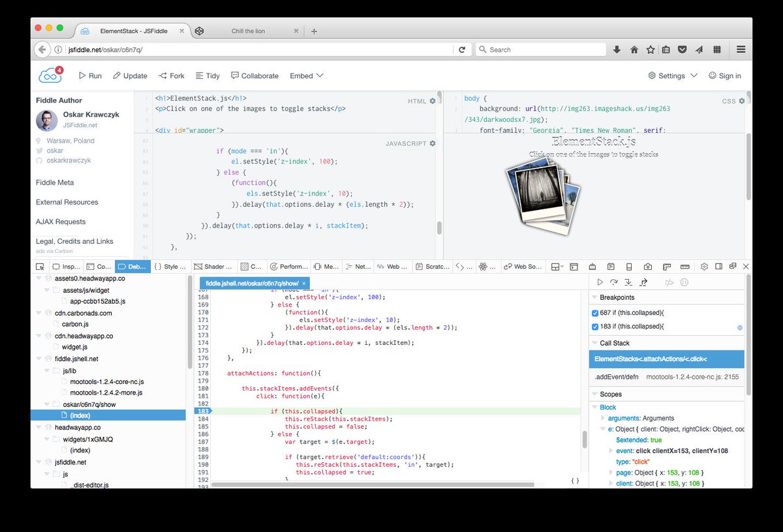
Task: Switch to the Style Editor devtools tab
Action: click(171, 267)
